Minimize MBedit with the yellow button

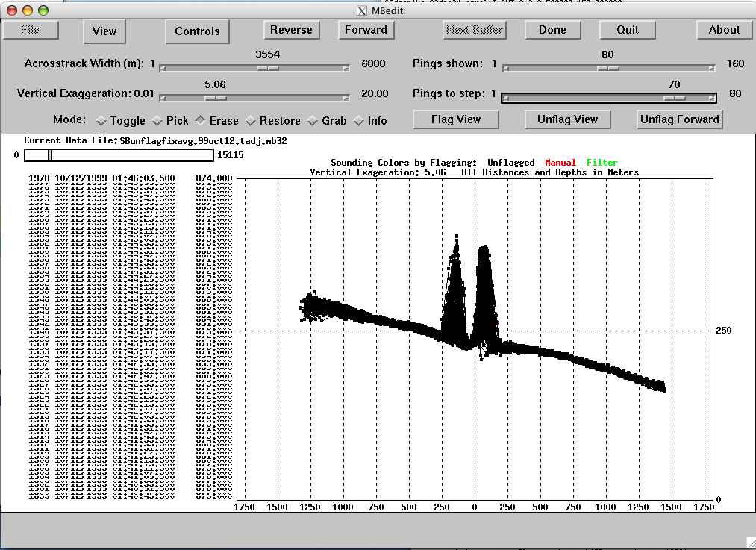28,10
